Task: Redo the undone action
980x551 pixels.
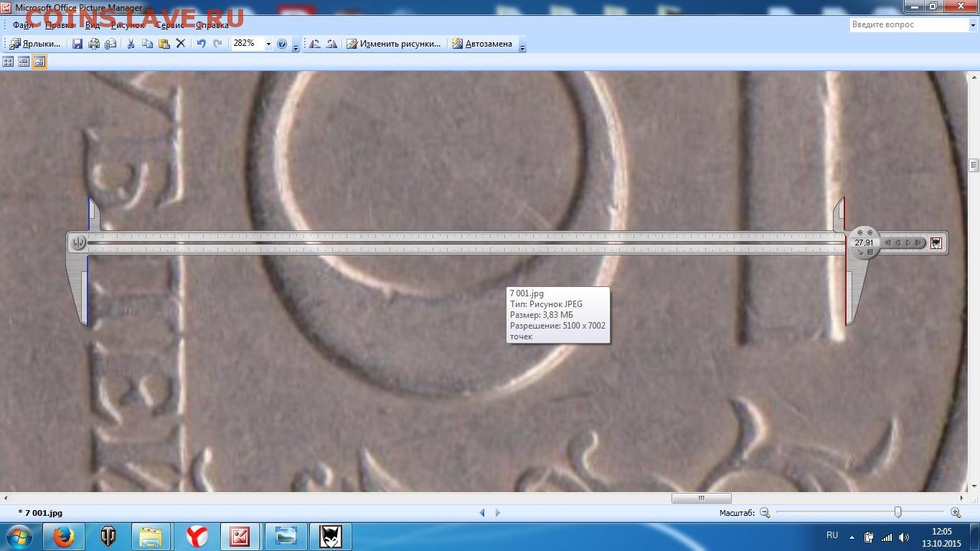Action: pos(217,44)
